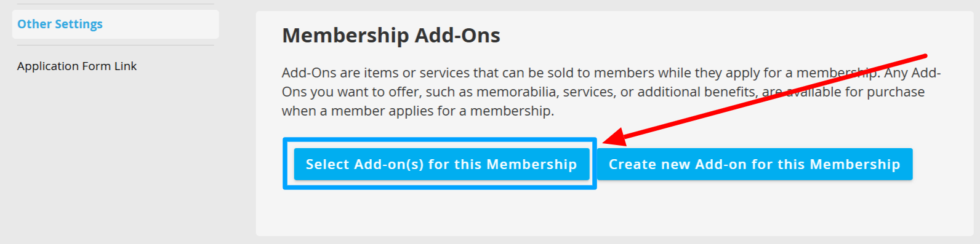This screenshot has width=980, height=244.
Task: Click the divider line above Application Form Link
Action: coord(116,45)
